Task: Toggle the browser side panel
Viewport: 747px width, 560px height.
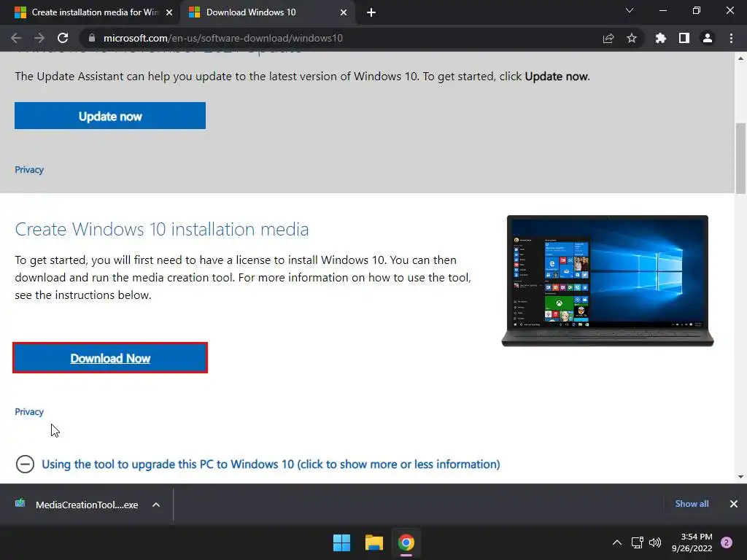Action: [684, 38]
